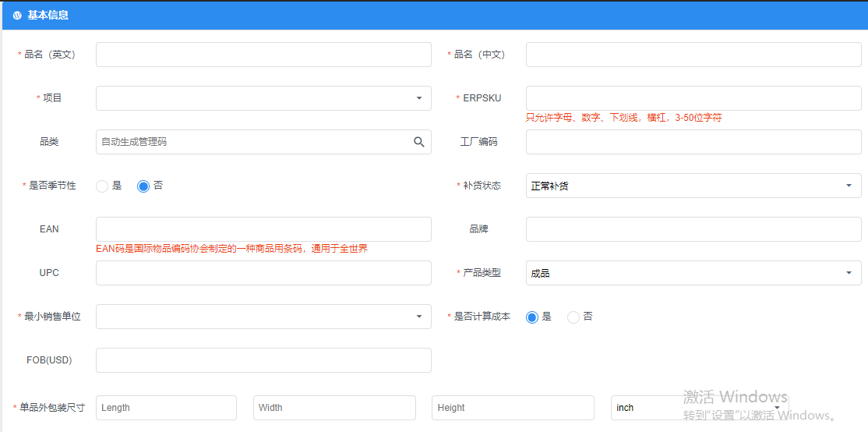Click the Length input field
The image size is (868, 432).
coord(166,408)
